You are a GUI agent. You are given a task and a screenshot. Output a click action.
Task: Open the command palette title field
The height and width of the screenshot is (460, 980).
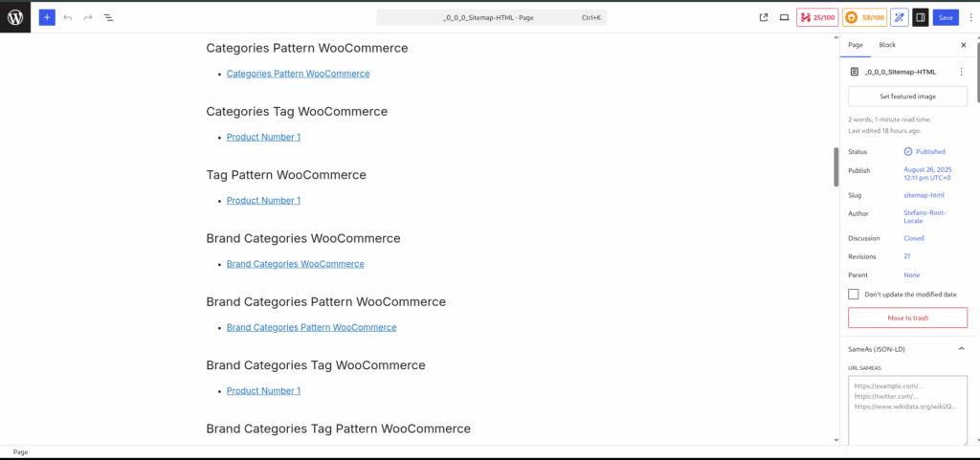(x=491, y=17)
